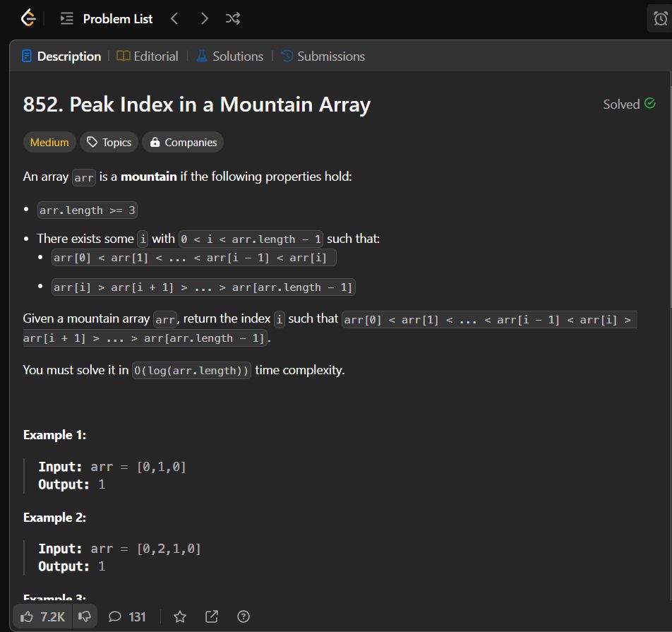Viewport: 672px width, 632px height.
Task: Open the help question mark icon
Action: click(x=244, y=616)
